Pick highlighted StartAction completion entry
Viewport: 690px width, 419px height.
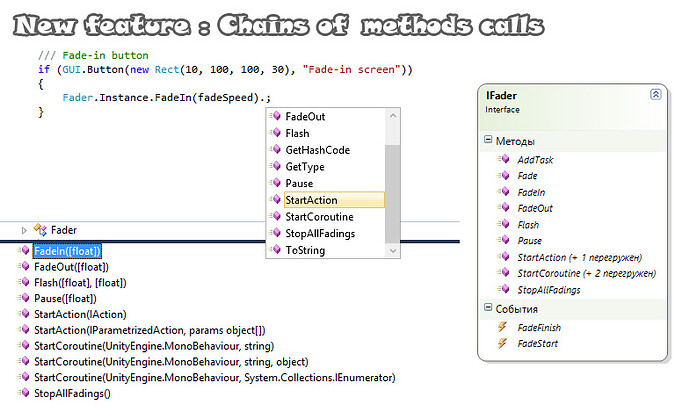click(x=334, y=200)
